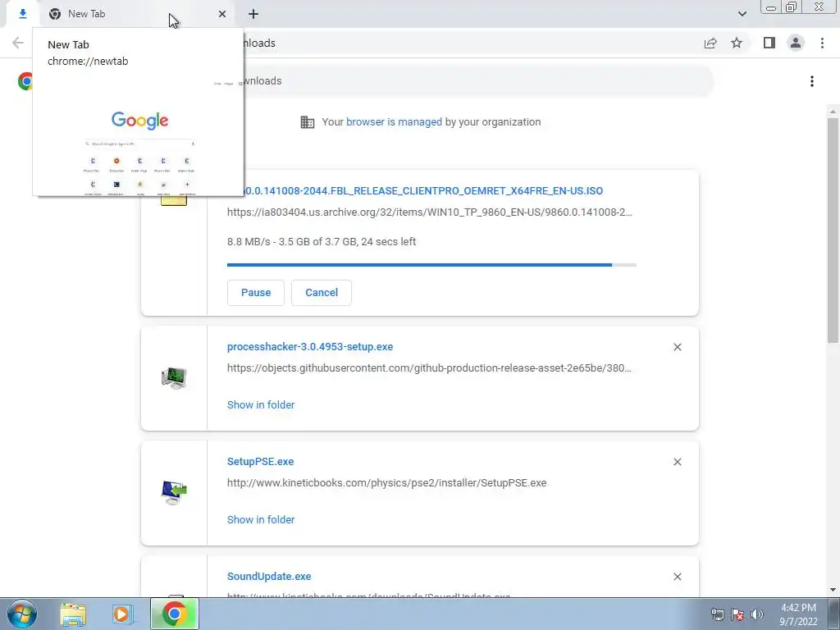Viewport: 840px width, 630px height.
Task: Share this page via the share icon
Action: 710,43
